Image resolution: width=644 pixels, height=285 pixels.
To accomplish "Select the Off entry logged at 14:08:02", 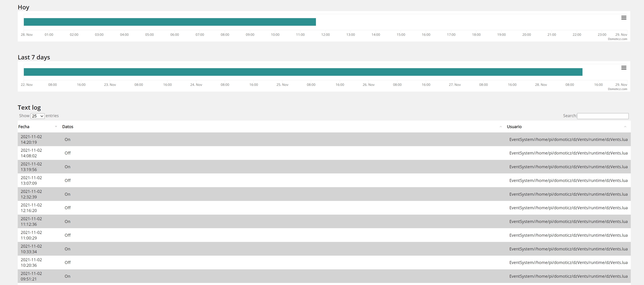I will [x=175, y=153].
